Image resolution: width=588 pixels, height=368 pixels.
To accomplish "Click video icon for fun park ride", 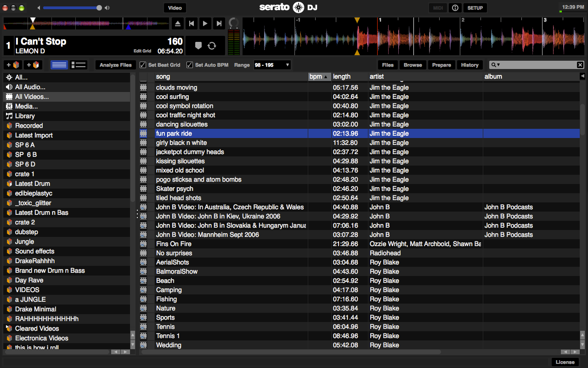I will click(143, 133).
